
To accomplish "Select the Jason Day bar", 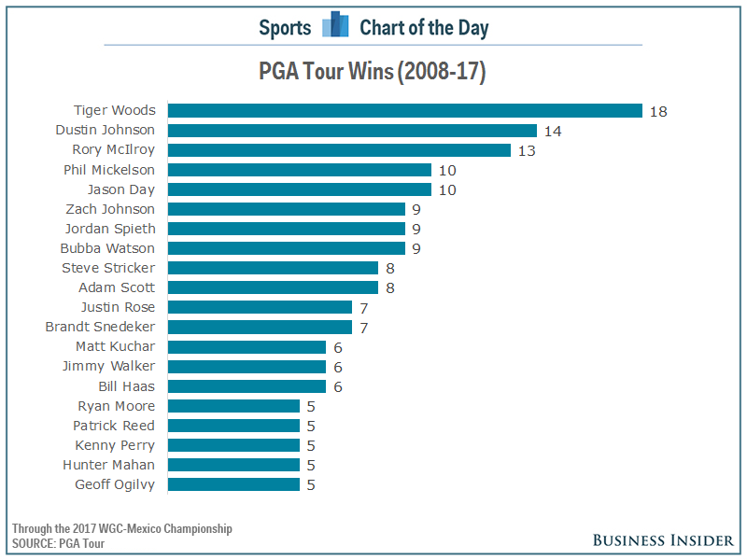I will [x=299, y=189].
